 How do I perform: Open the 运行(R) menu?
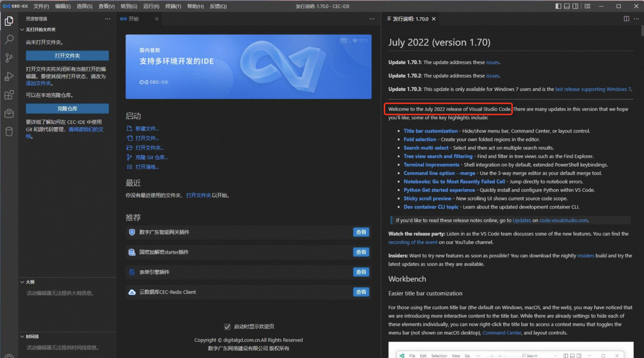[x=151, y=6]
